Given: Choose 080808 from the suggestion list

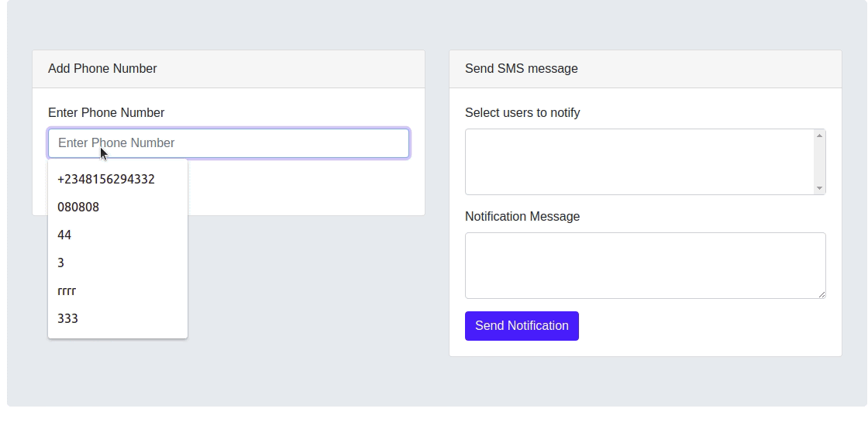Looking at the screenshot, I should coord(78,207).
